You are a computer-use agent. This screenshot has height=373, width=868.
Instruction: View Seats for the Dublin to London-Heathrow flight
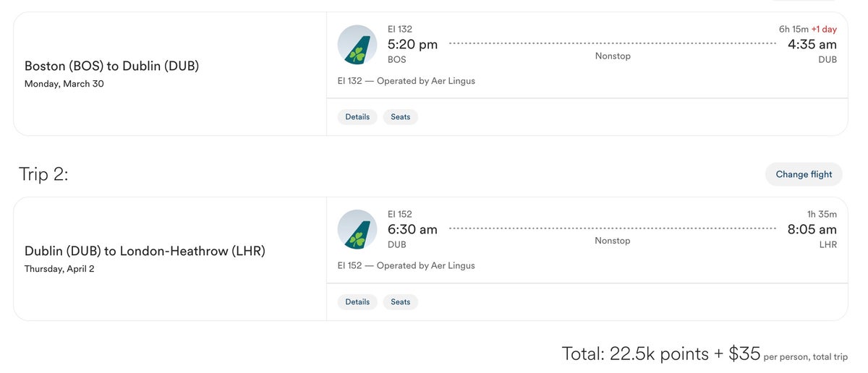(x=401, y=302)
